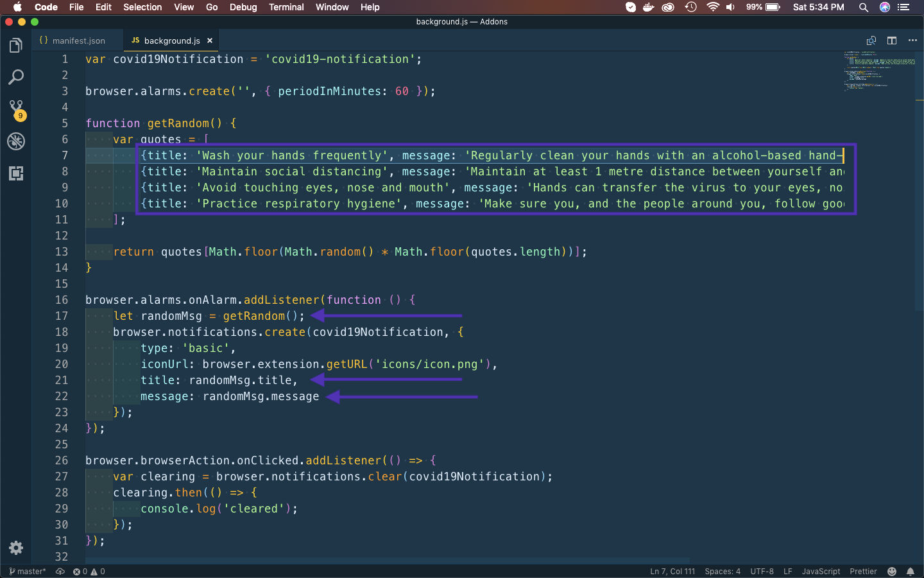Click the Time Machine menu bar icon
This screenshot has height=578, width=924.
click(x=690, y=7)
